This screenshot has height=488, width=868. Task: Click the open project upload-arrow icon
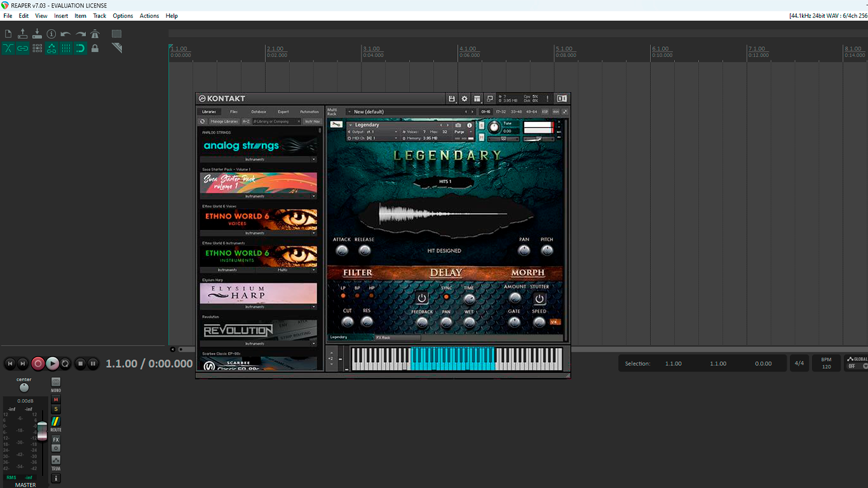pos(23,34)
